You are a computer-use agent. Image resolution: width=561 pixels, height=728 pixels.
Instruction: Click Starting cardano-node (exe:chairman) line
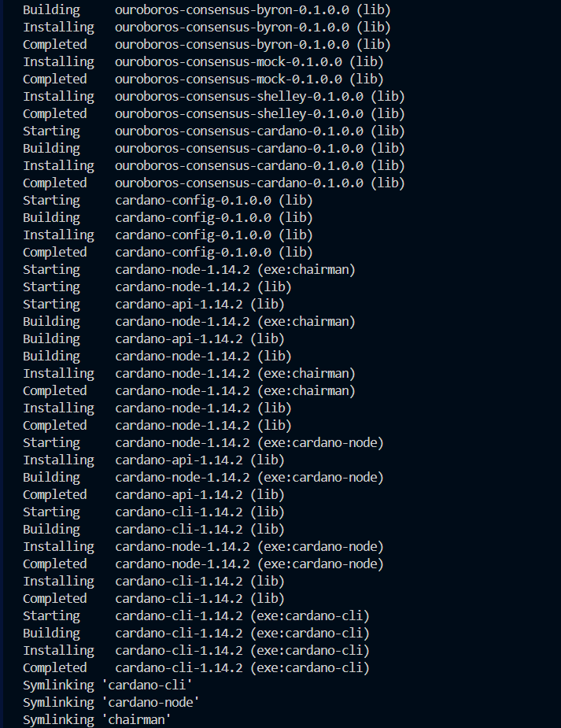click(x=189, y=269)
